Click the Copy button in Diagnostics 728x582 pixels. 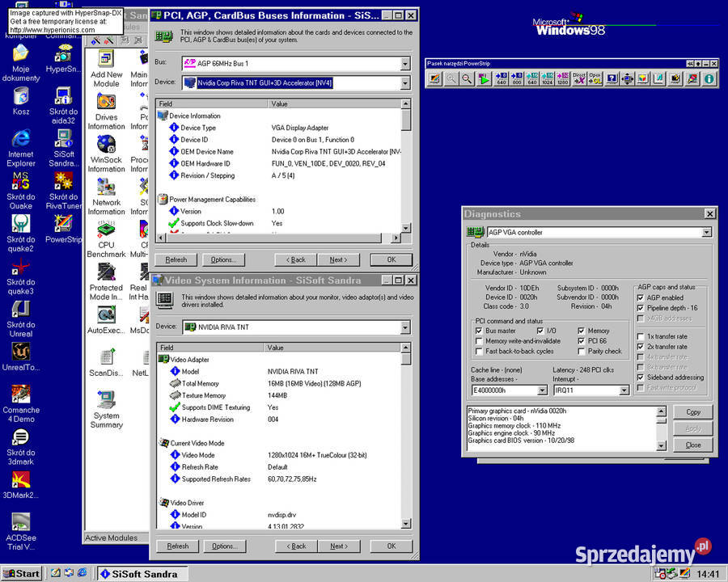tap(692, 412)
